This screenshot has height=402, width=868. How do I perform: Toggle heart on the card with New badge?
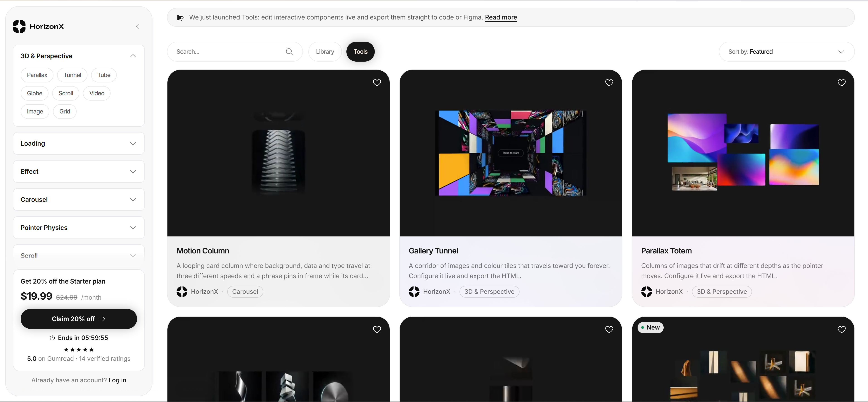click(x=842, y=329)
